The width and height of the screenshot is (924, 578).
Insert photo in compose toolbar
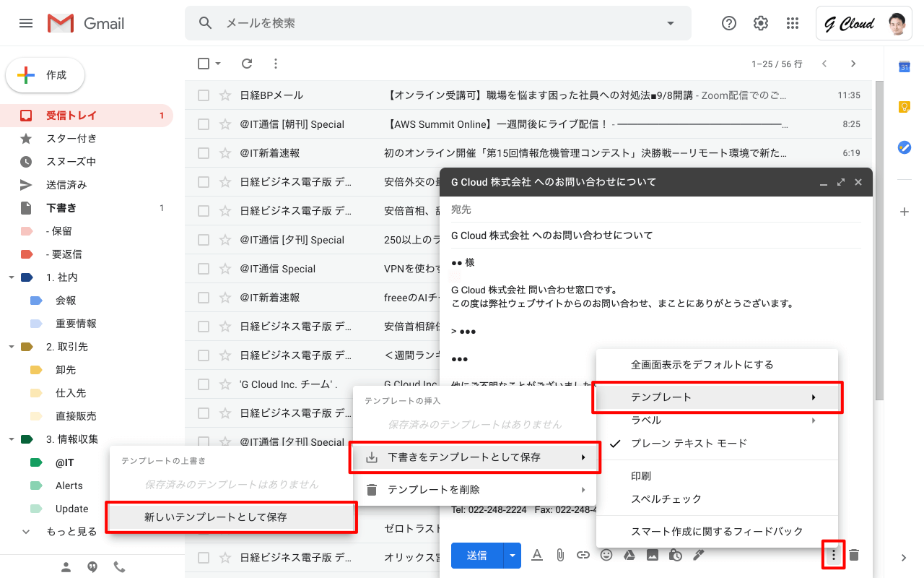(x=653, y=555)
